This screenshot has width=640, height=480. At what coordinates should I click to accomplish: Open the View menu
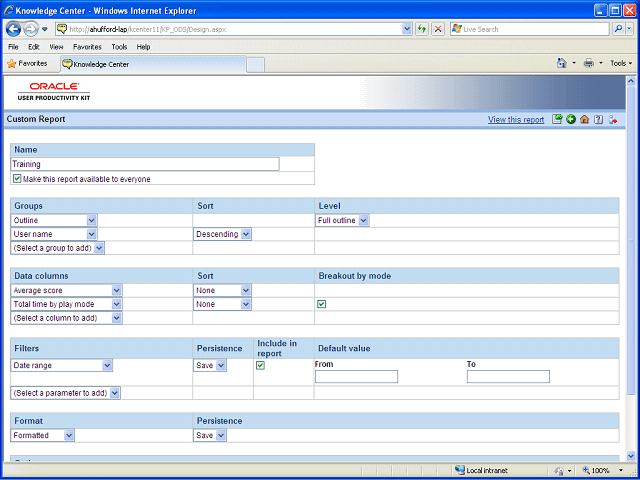56,47
